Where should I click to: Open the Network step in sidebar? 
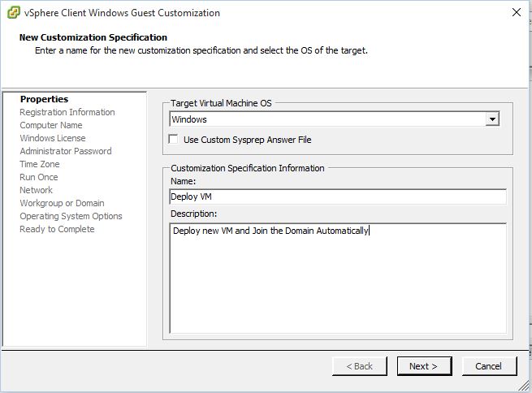point(36,190)
